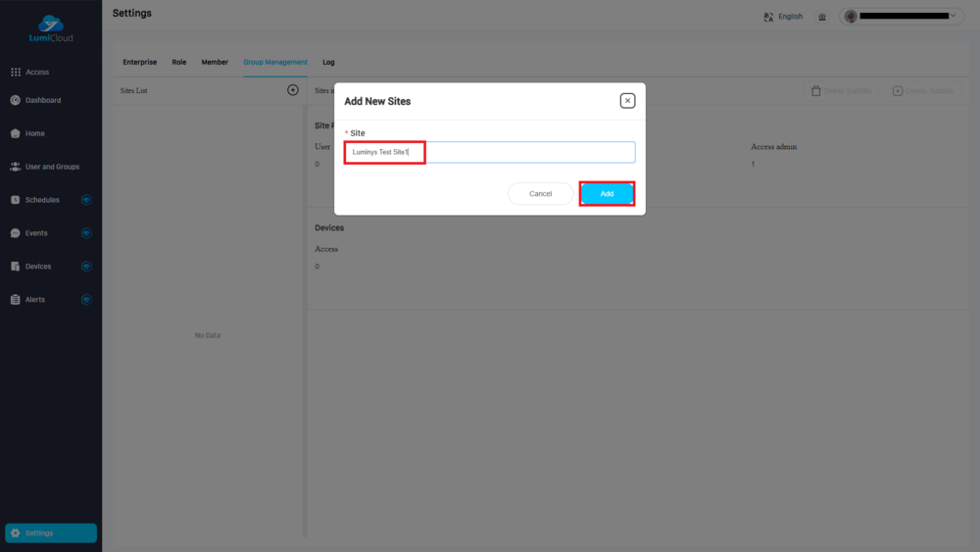Click the Add button in dialog
Screen dimensions: 980x552
pyautogui.click(x=607, y=194)
